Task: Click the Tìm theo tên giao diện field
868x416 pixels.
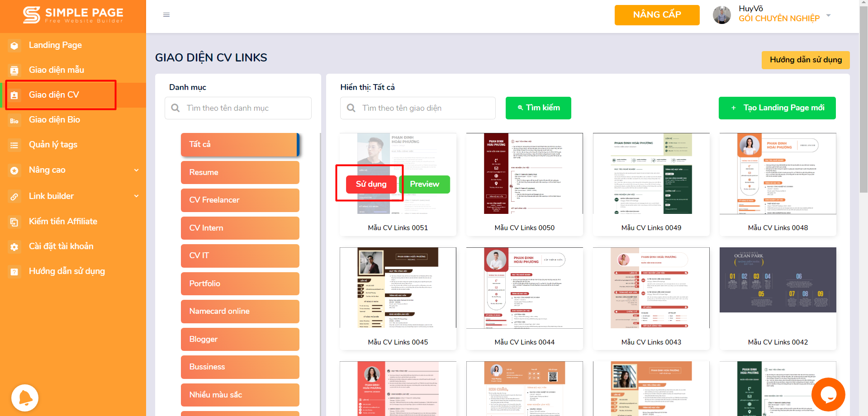Action: [417, 108]
